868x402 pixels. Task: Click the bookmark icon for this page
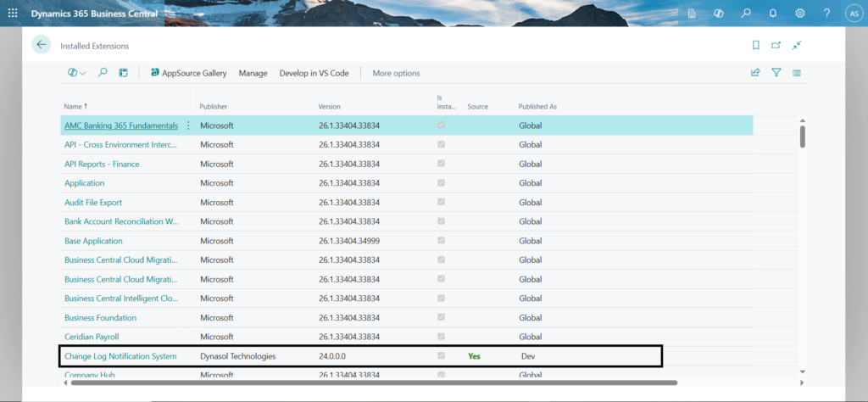click(x=755, y=45)
